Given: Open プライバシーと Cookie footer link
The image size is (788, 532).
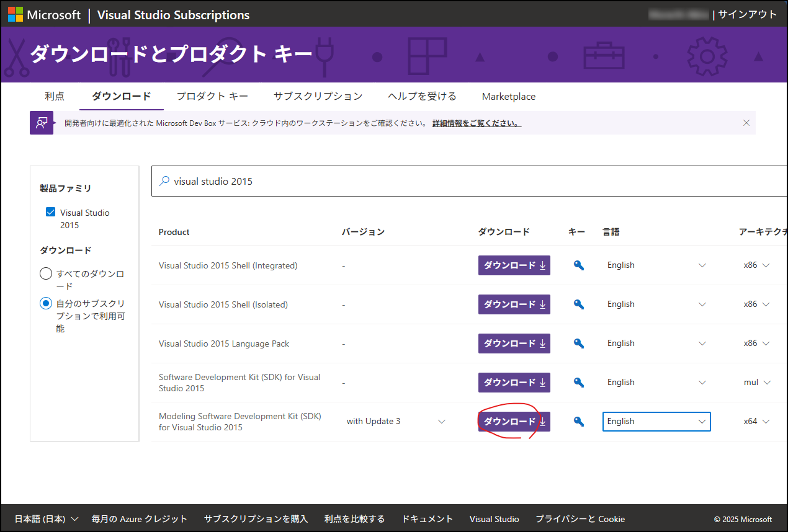Looking at the screenshot, I should coord(580,519).
